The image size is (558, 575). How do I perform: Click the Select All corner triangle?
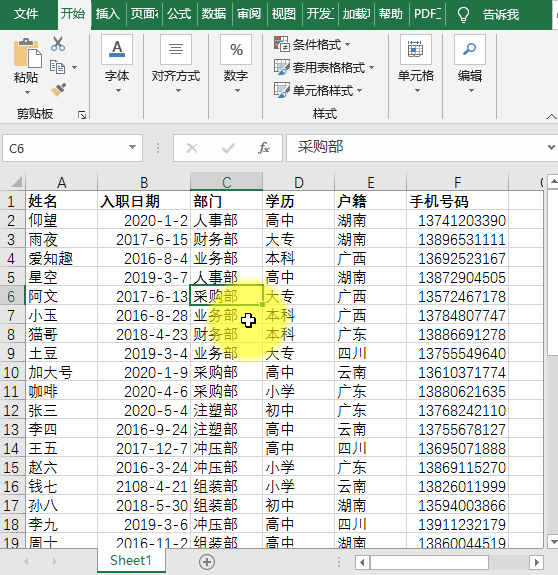click(x=16, y=182)
